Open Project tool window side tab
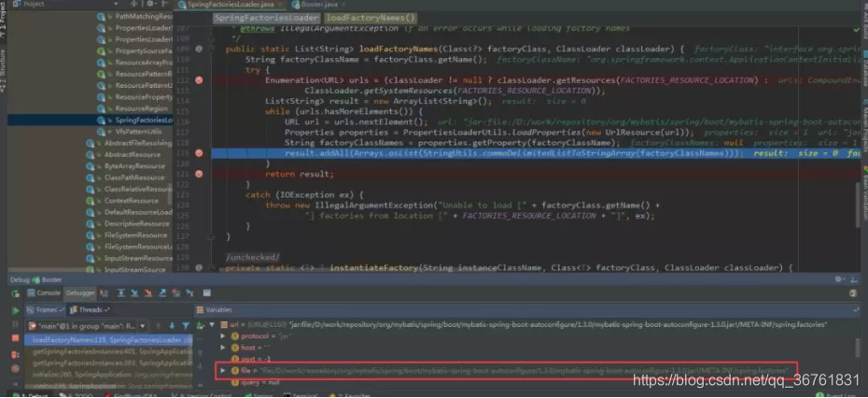This screenshot has width=868, height=398. point(4,18)
